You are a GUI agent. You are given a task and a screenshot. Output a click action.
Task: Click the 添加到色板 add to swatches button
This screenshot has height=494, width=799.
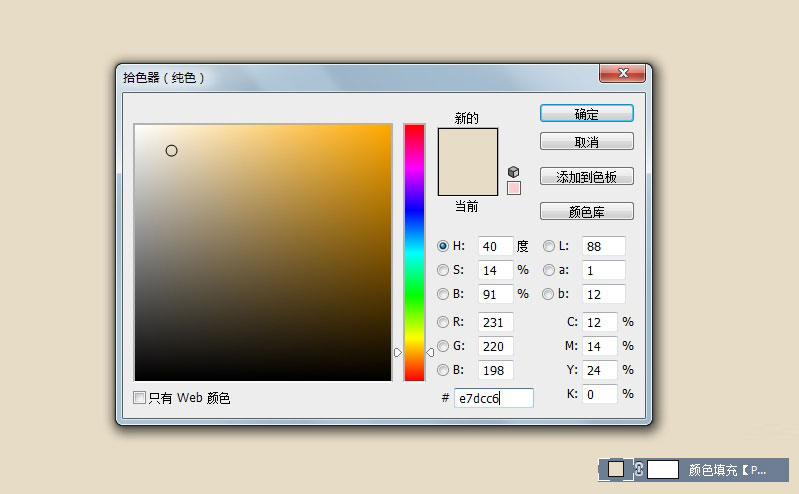[x=586, y=177]
